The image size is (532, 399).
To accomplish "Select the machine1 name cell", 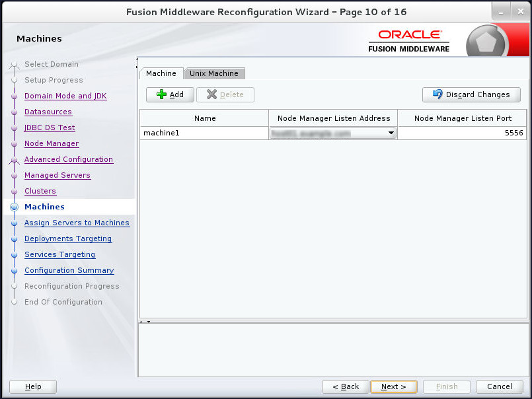I will pyautogui.click(x=204, y=133).
